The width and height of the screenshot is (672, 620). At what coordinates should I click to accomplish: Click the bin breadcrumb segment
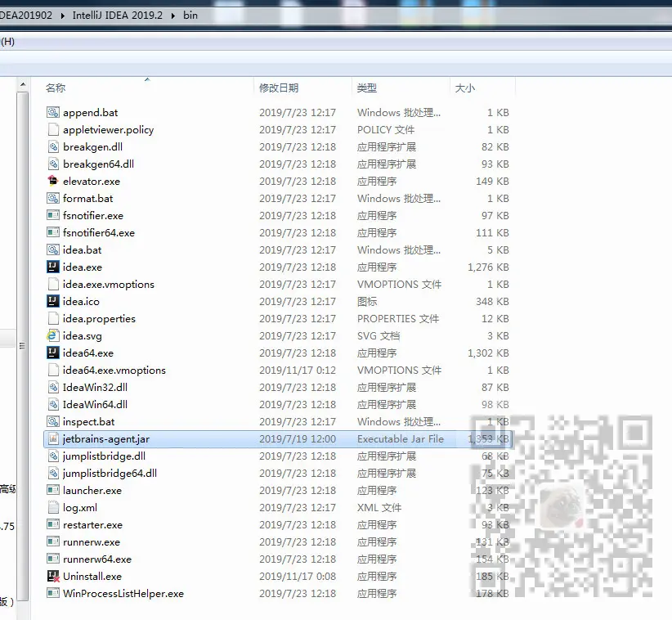click(x=190, y=16)
